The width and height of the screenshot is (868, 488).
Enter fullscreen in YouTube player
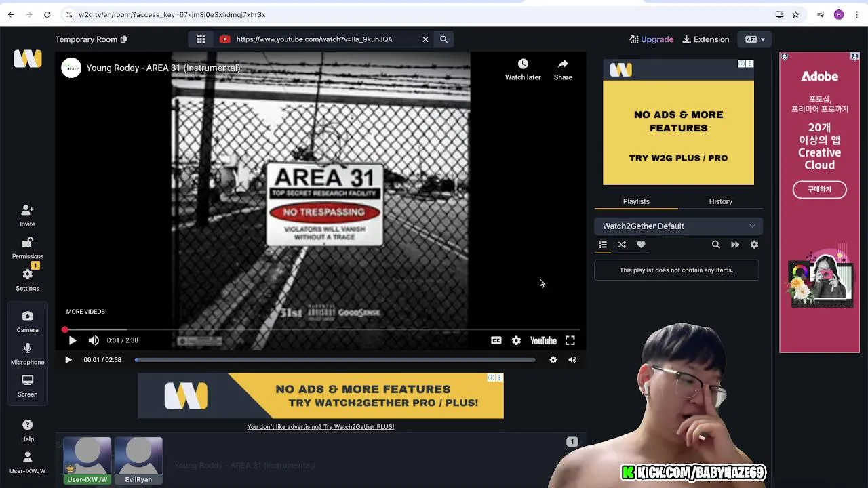click(x=570, y=341)
